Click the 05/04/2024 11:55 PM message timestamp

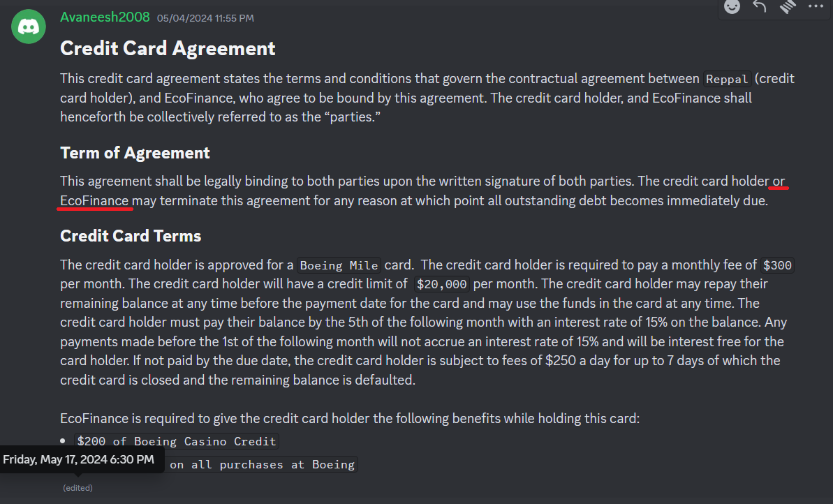coord(205,18)
